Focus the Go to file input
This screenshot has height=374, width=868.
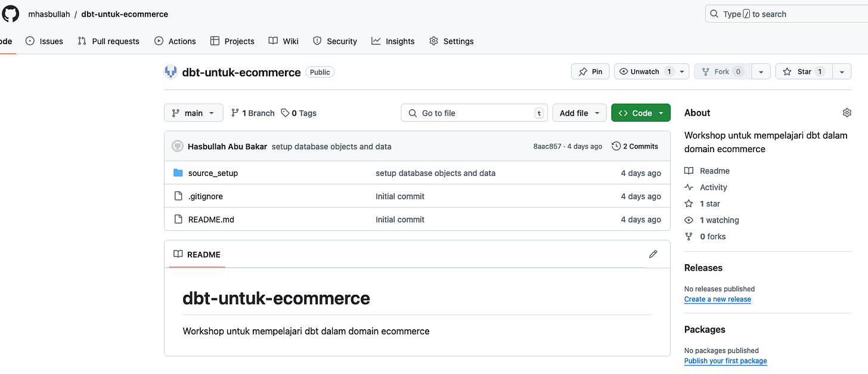tap(475, 113)
